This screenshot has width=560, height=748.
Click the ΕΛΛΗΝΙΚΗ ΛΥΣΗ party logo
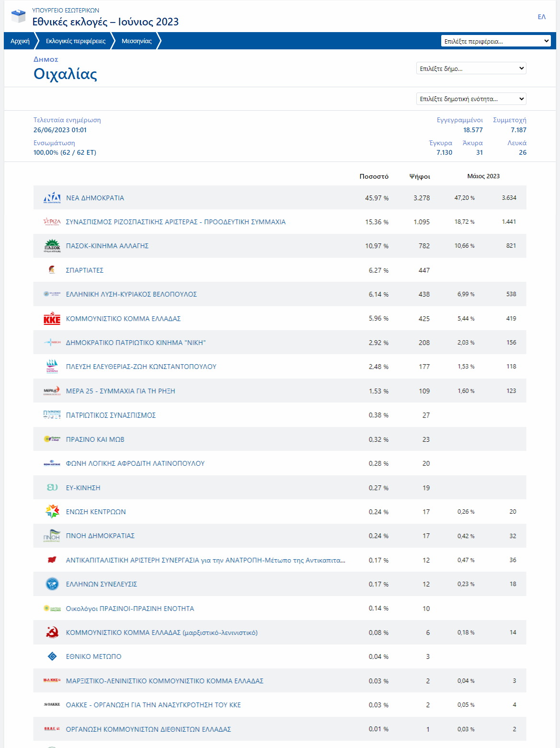52,294
